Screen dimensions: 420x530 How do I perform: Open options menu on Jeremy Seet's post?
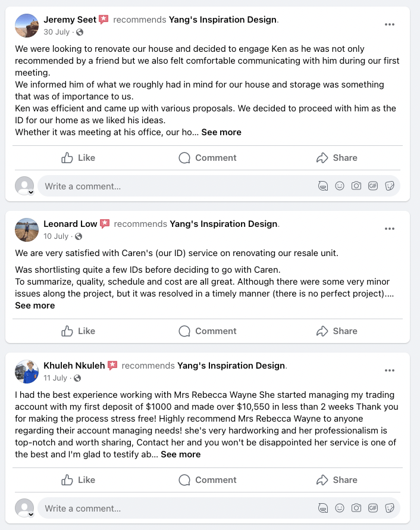pos(390,24)
